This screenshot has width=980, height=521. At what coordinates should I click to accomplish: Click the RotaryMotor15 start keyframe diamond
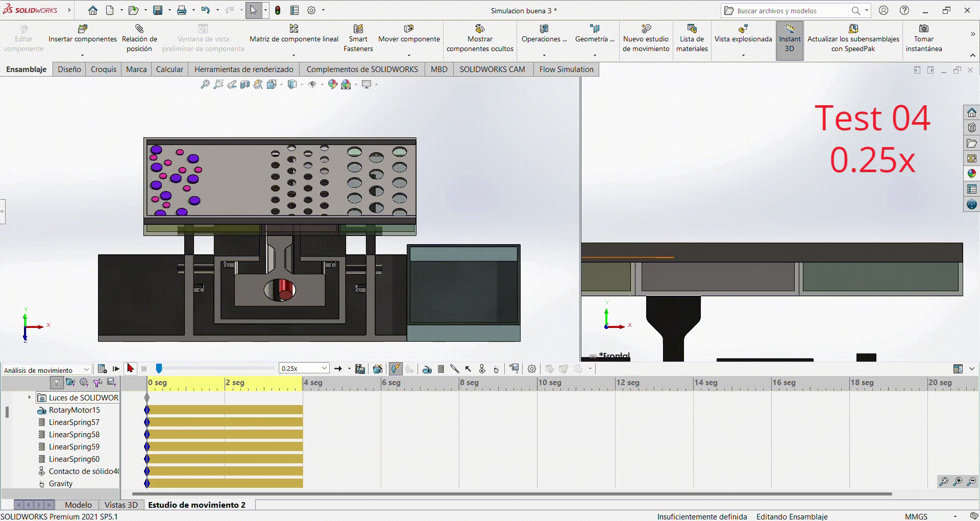pos(147,410)
